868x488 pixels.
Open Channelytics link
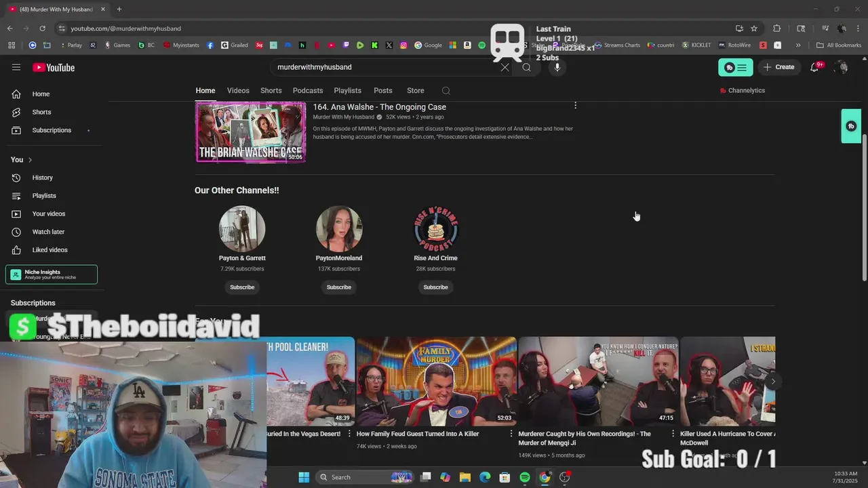[x=743, y=91]
